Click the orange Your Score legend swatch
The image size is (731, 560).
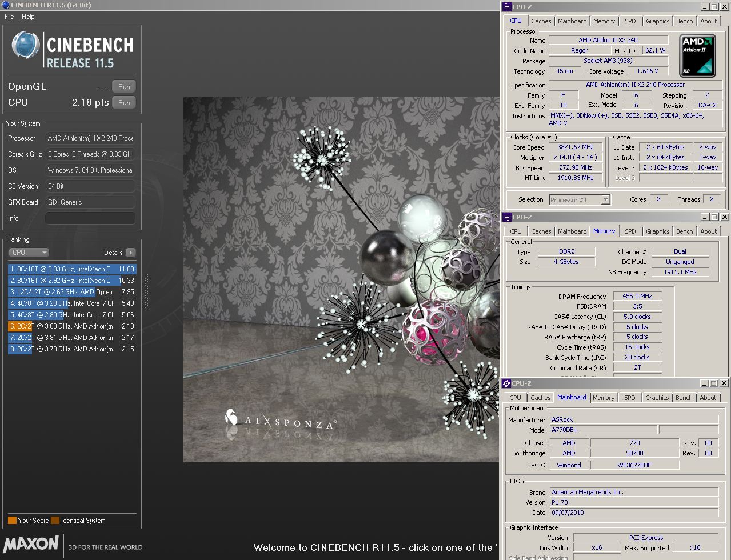(x=12, y=521)
